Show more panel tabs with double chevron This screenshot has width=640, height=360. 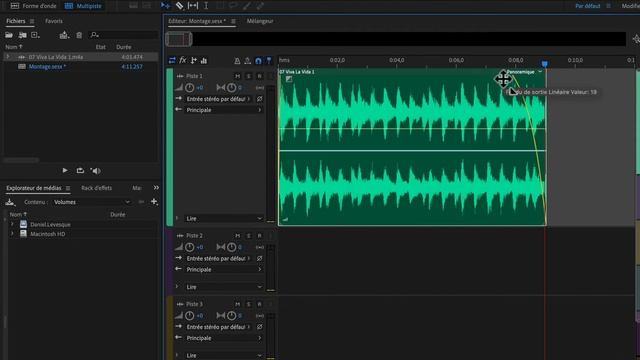[156, 188]
